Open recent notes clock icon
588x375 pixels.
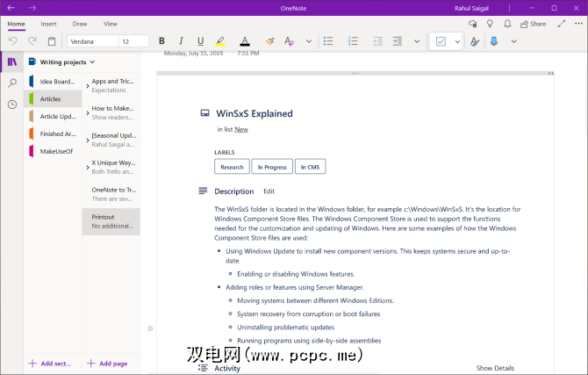coord(12,105)
